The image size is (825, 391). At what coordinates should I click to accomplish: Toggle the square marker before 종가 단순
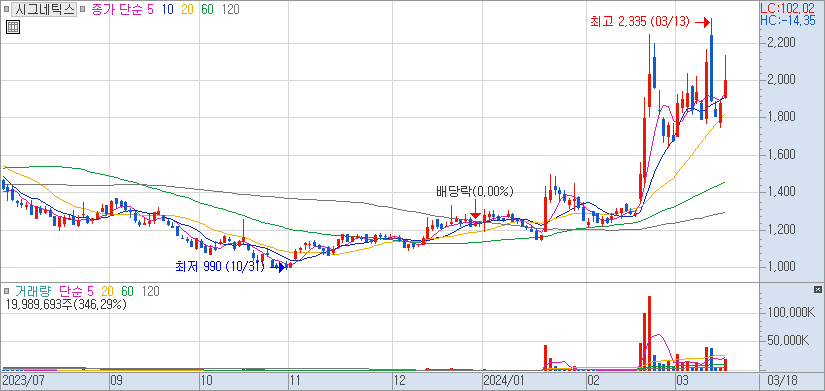tap(82, 9)
